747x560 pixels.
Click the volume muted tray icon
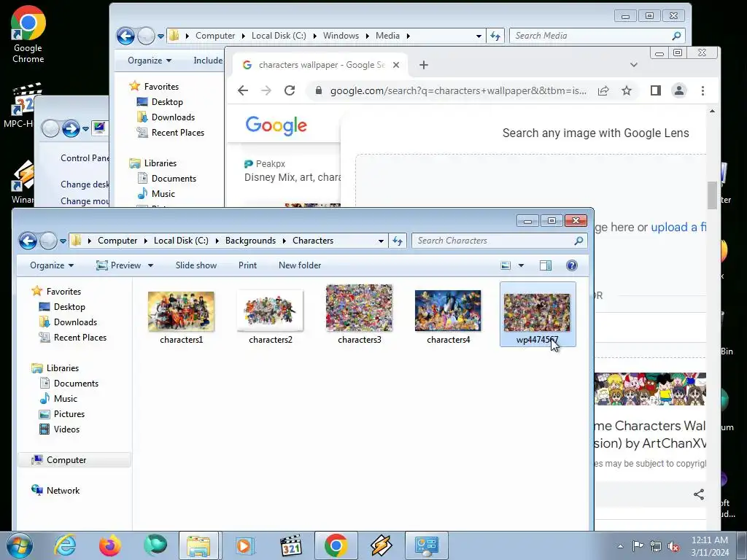(673, 546)
